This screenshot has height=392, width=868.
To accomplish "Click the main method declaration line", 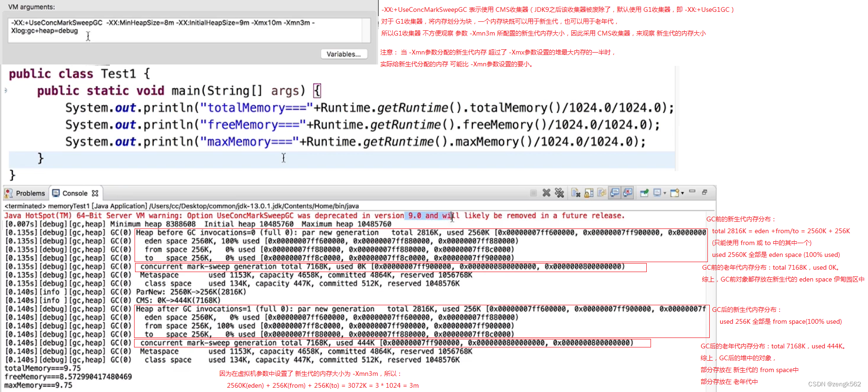I will [x=179, y=91].
